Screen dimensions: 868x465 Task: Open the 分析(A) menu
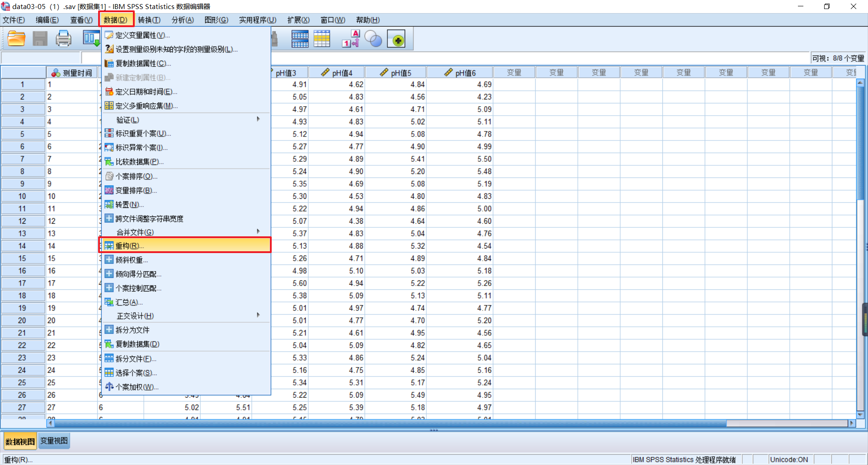[183, 20]
